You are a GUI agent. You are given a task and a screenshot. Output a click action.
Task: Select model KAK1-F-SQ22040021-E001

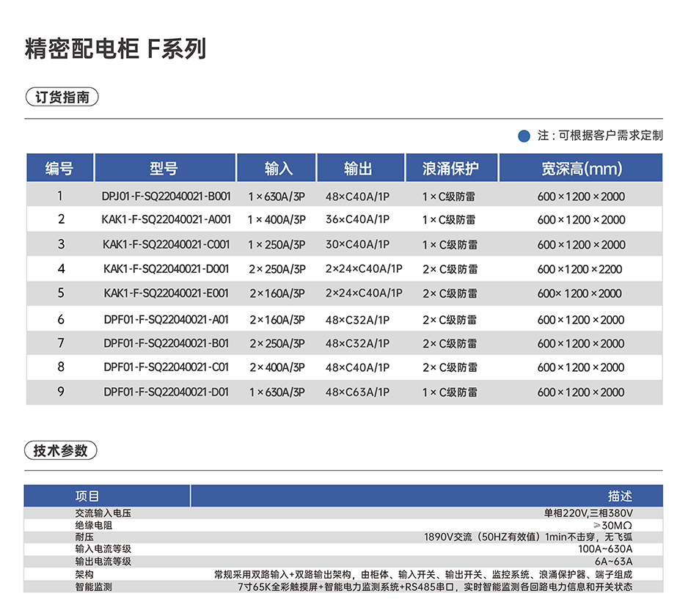(x=166, y=293)
